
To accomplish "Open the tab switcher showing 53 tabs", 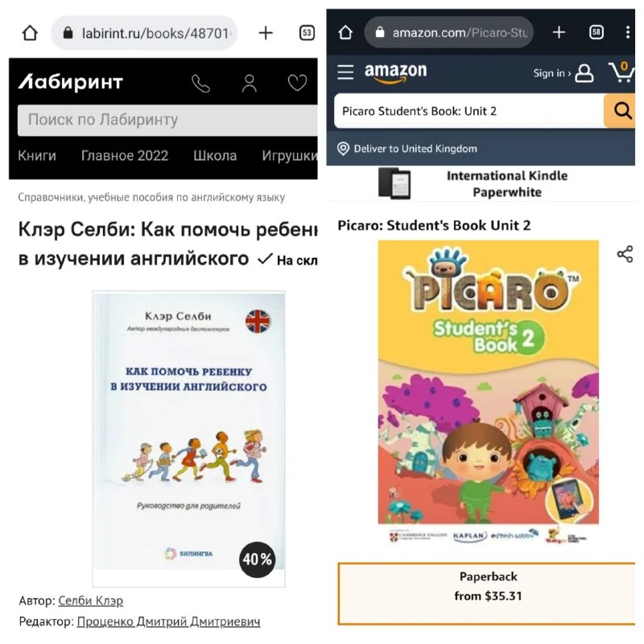I will tap(307, 33).
